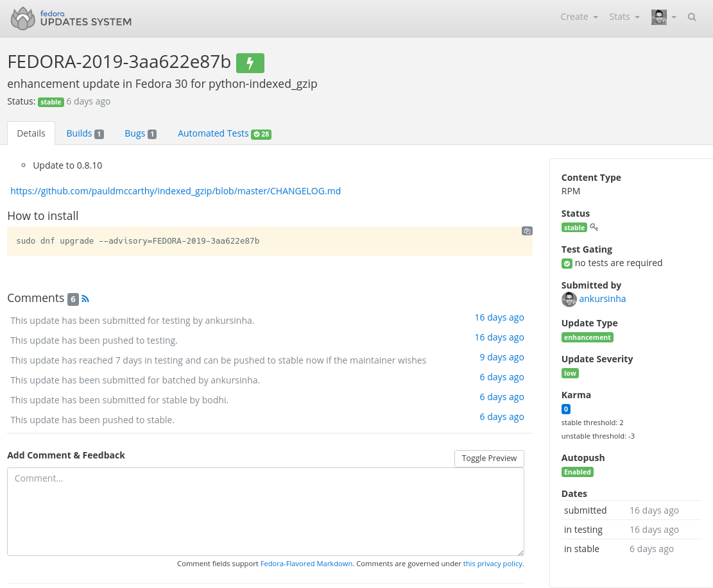Open the comments RSS feed icon
Image resolution: width=713 pixels, height=588 pixels.
coord(85,299)
